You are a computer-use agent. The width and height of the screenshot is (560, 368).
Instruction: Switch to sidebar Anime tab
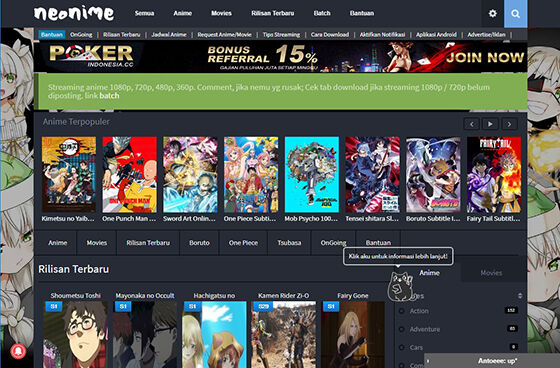pyautogui.click(x=429, y=273)
